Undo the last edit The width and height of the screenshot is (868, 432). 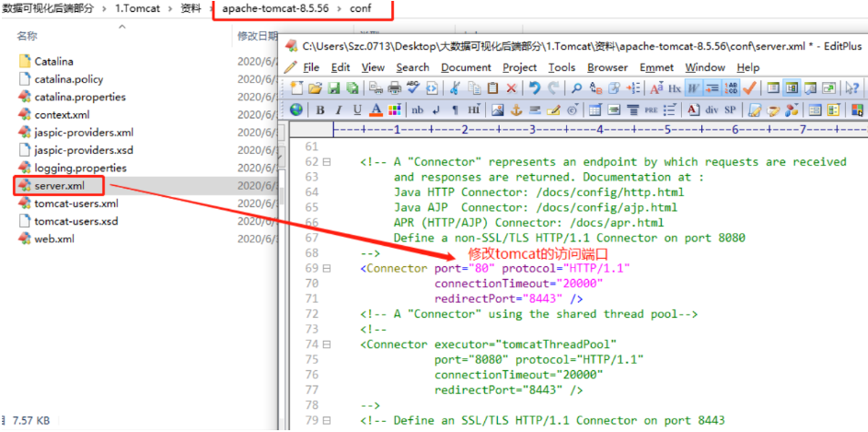(534, 87)
